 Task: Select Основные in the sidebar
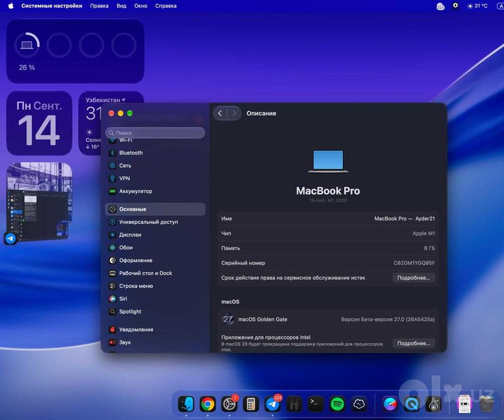coord(155,209)
